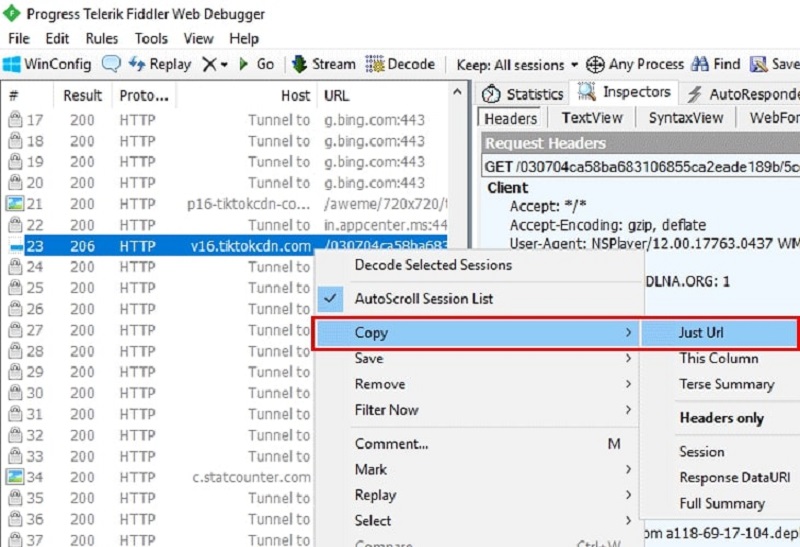Open the Help menu
800x547 pixels.
point(244,39)
